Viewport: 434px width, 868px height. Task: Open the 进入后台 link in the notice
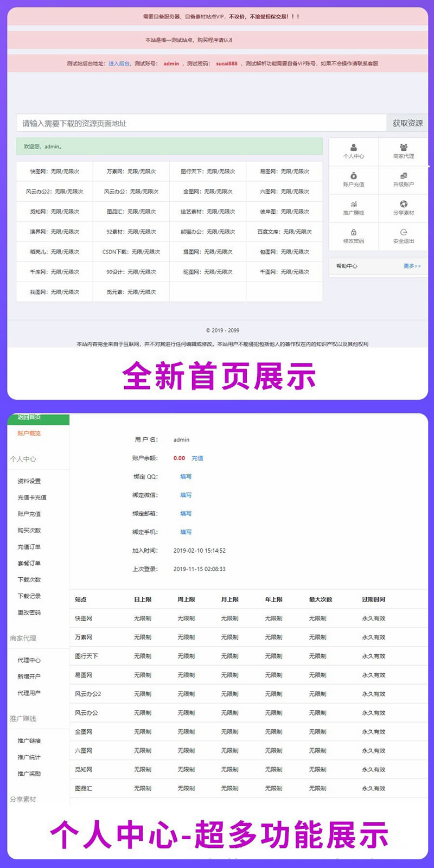click(119, 63)
